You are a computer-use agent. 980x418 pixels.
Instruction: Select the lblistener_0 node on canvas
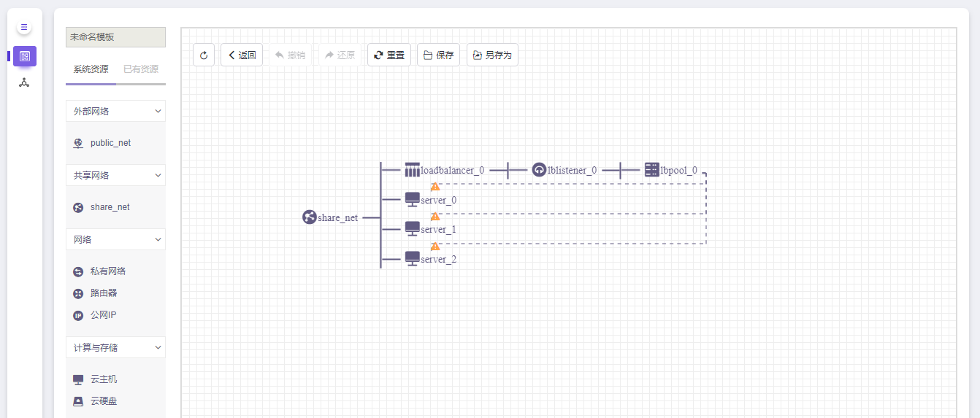[x=540, y=170]
